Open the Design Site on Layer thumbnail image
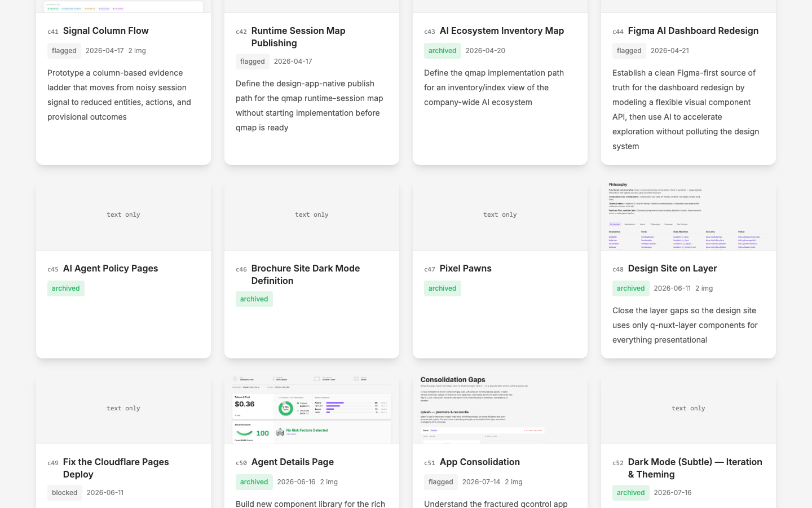The height and width of the screenshot is (508, 812). (x=689, y=215)
